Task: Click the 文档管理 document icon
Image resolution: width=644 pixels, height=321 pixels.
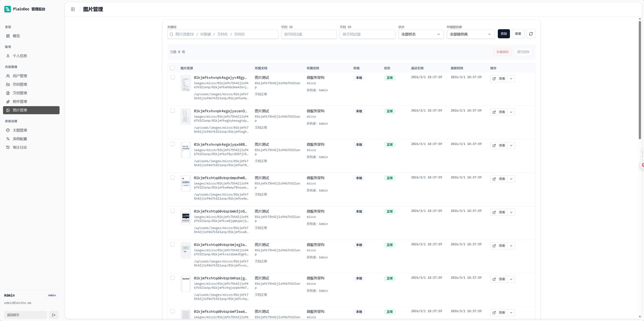Action: tap(8, 93)
